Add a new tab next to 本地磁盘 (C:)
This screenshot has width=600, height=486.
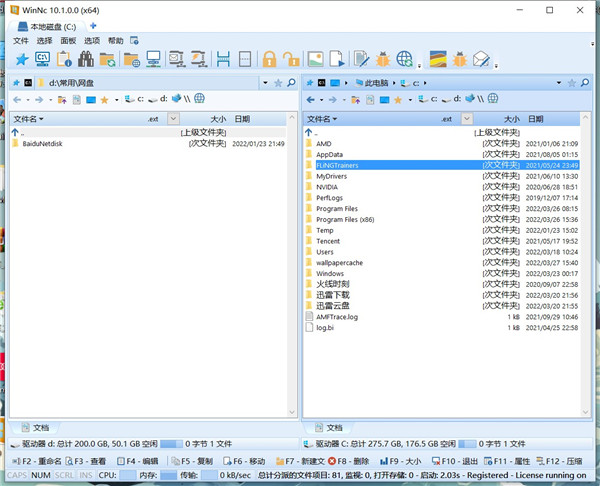(93, 25)
